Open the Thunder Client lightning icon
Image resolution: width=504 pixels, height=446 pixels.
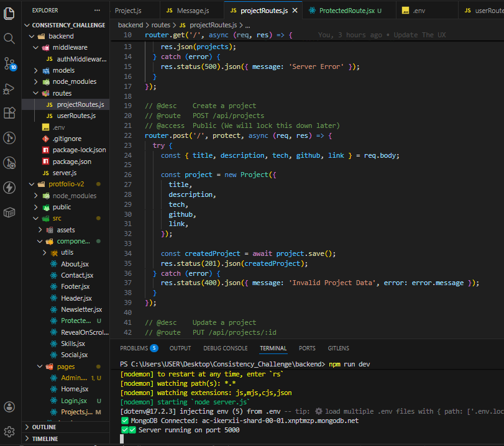(9, 188)
